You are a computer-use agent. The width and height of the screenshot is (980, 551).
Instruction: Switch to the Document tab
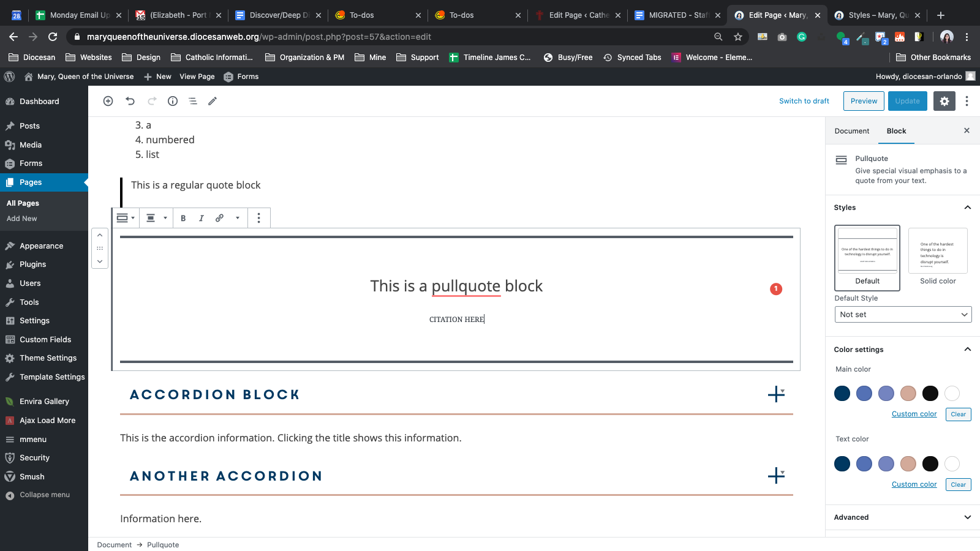(x=851, y=131)
